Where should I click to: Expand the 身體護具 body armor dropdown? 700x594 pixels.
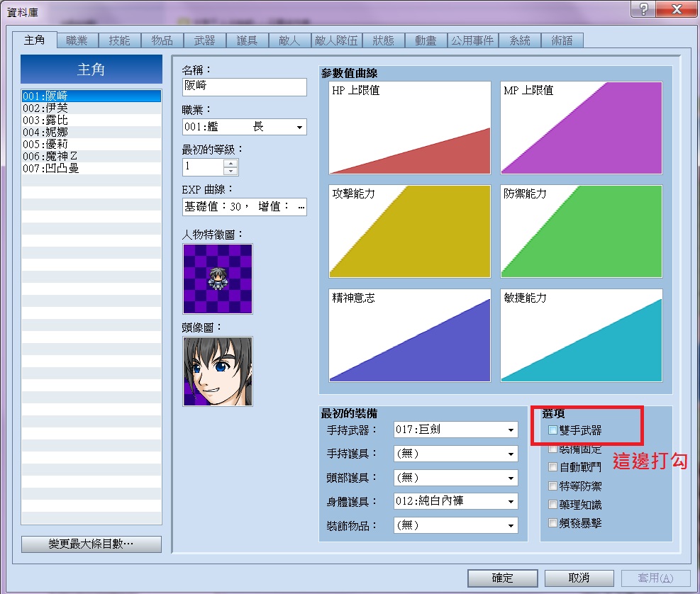pos(511,502)
